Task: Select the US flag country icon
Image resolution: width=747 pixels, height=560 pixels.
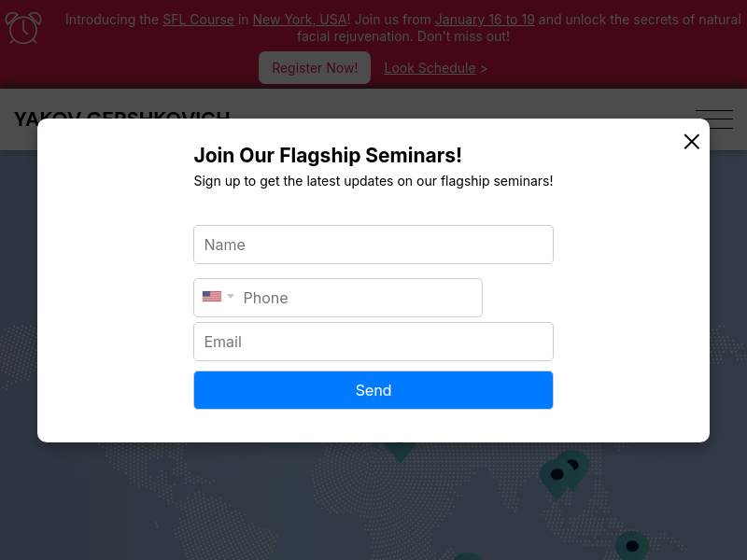Action: pos(212,296)
